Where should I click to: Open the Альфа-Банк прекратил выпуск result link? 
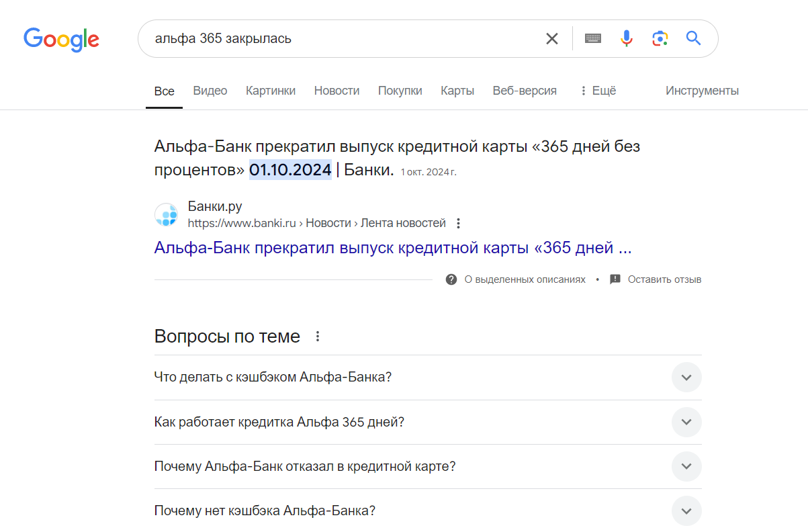click(392, 248)
